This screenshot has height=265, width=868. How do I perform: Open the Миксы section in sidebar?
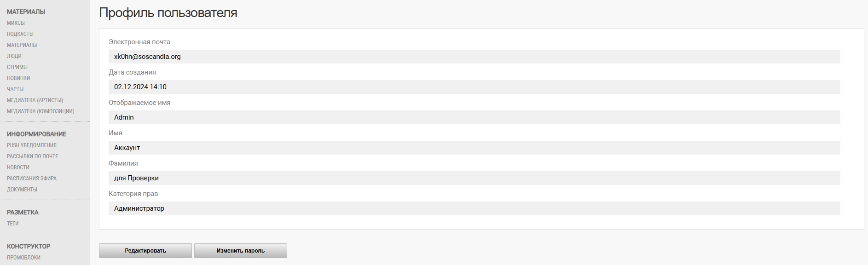point(16,23)
